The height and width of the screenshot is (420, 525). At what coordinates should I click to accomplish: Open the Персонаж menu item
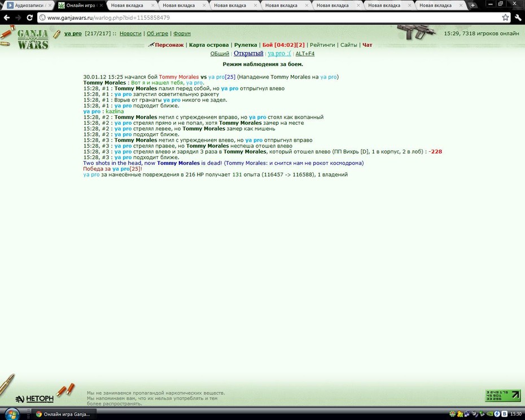[x=169, y=45]
